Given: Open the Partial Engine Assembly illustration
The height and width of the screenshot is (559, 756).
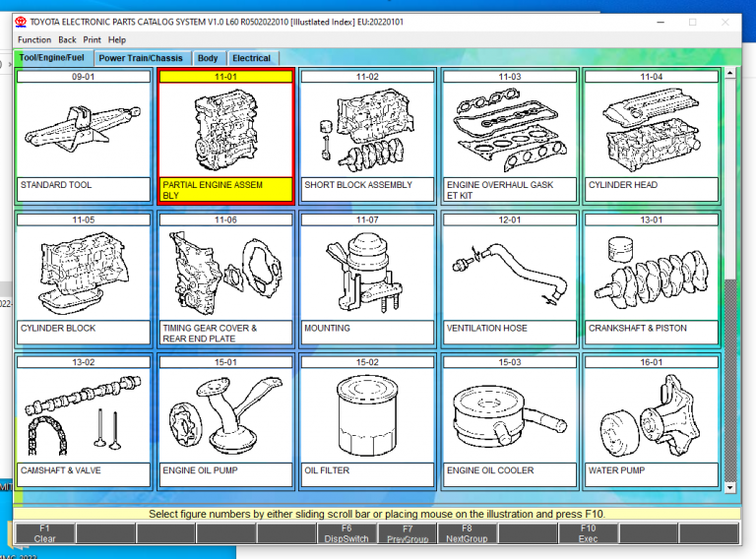Looking at the screenshot, I should coord(225,130).
